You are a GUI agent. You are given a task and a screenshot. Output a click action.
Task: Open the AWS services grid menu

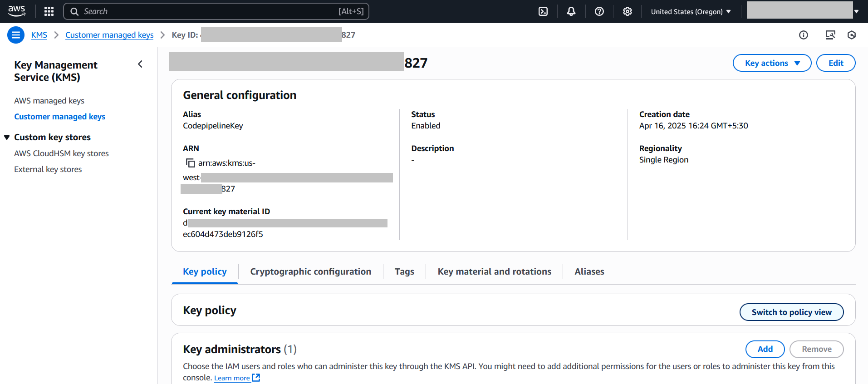click(x=49, y=11)
